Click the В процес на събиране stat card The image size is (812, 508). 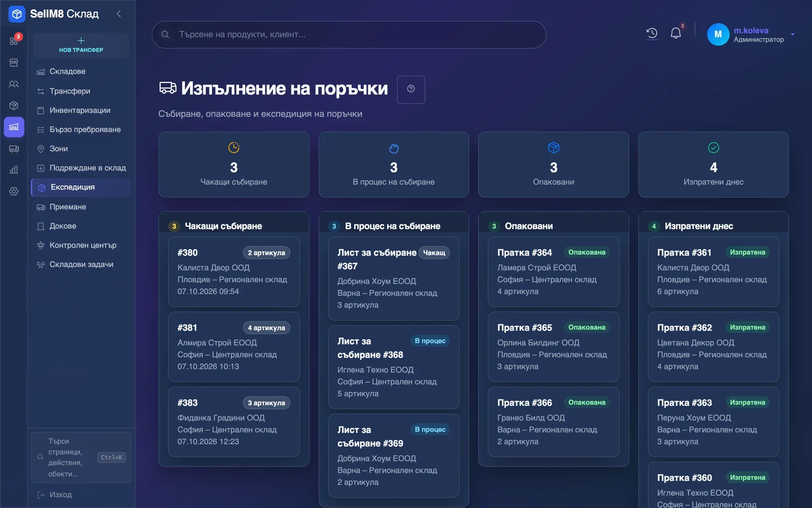(x=394, y=164)
